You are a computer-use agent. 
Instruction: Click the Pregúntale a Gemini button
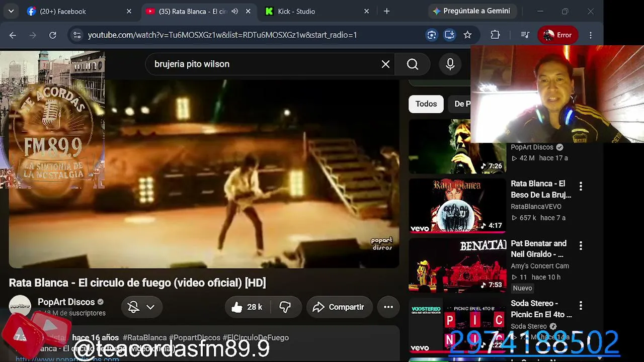click(x=471, y=11)
